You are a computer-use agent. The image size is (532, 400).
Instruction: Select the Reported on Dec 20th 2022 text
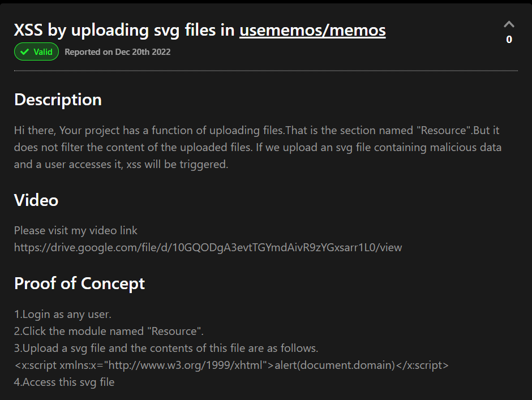click(x=117, y=52)
